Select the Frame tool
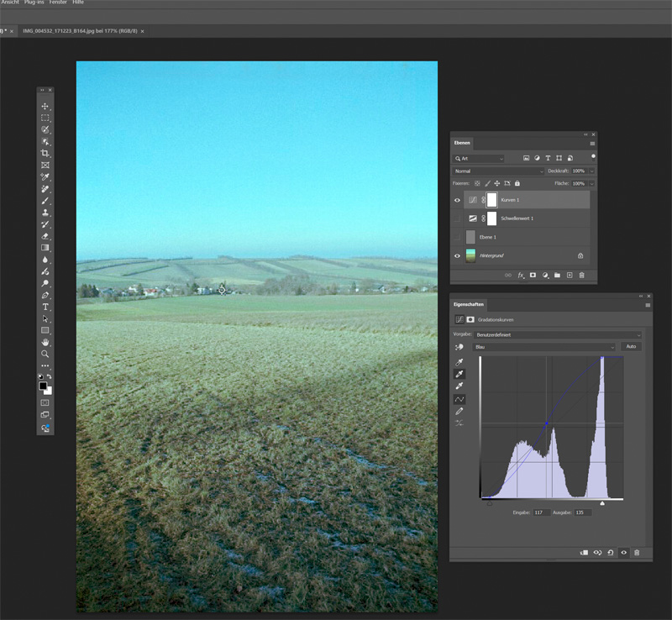 45,165
